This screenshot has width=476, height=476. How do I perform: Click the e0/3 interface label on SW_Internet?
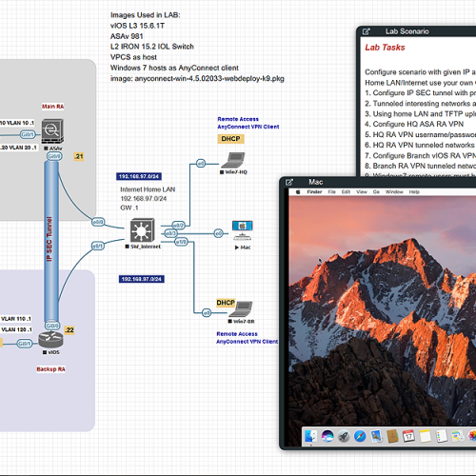click(x=170, y=233)
